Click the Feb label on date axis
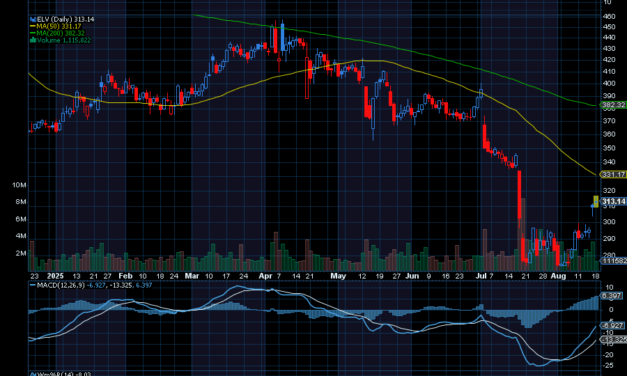The image size is (627, 376). (126, 276)
